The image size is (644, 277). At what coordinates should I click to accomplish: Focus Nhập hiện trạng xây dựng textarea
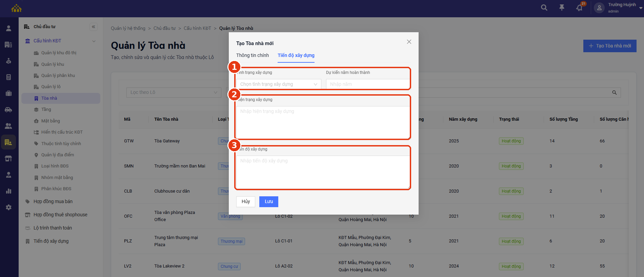[x=323, y=122]
